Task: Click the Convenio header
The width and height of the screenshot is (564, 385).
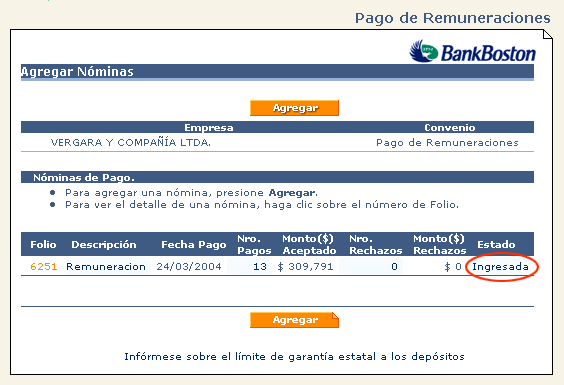Action: coord(450,128)
